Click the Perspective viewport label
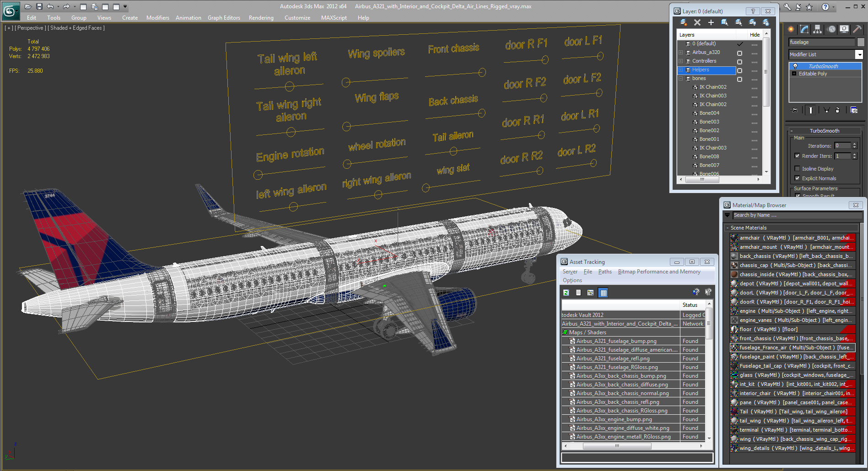The height and width of the screenshot is (471, 868). 30,28
